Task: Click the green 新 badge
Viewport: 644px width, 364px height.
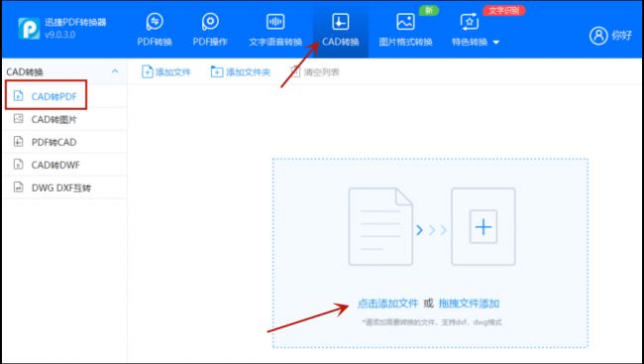Action: tap(429, 10)
